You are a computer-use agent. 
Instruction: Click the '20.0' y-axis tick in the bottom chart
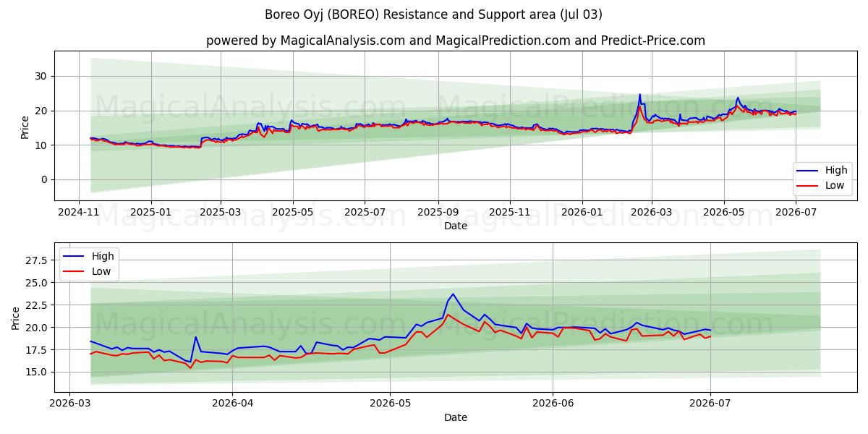pyautogui.click(x=36, y=327)
